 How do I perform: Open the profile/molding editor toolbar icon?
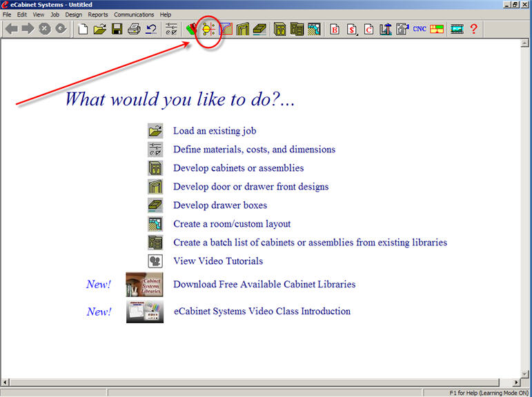tap(226, 29)
